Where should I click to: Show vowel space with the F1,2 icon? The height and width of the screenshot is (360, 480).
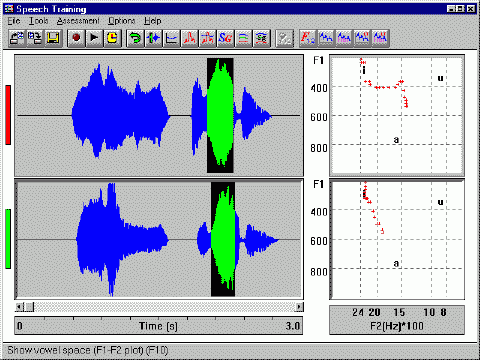pos(308,38)
